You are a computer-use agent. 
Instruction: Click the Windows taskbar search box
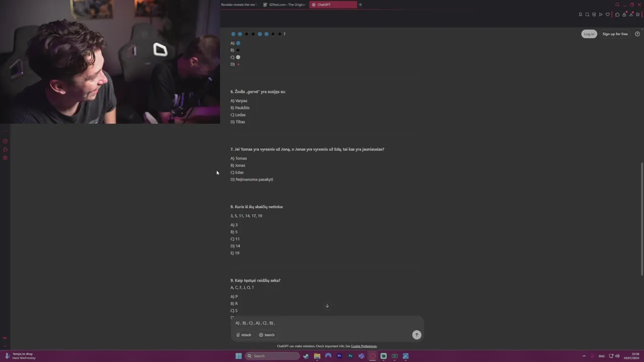(x=272, y=356)
